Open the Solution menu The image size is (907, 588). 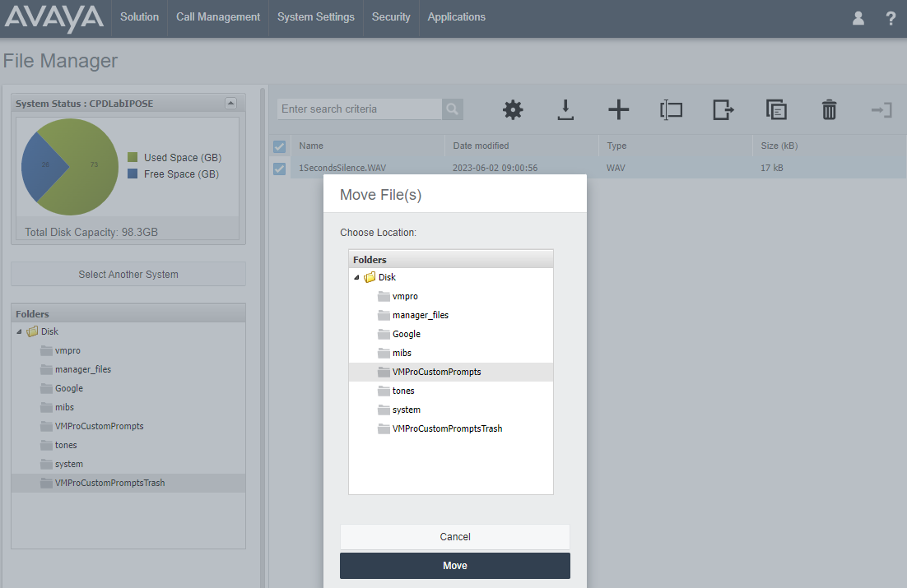click(x=139, y=17)
